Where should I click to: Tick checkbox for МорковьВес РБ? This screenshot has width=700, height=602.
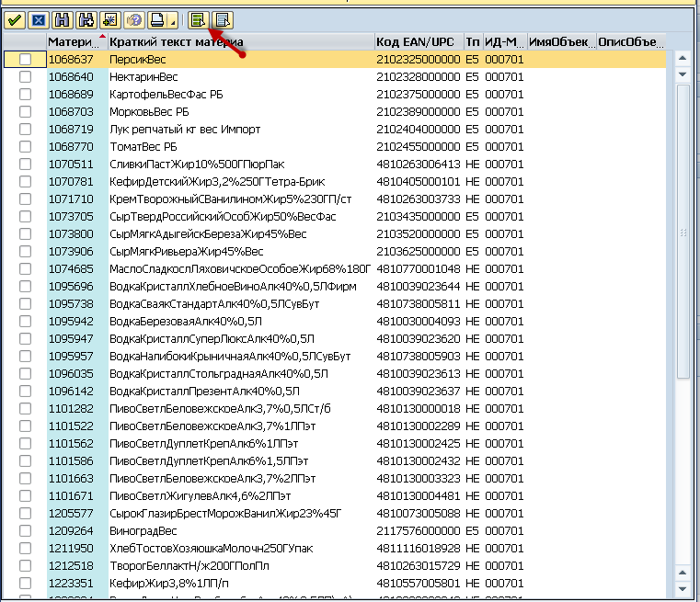click(26, 111)
